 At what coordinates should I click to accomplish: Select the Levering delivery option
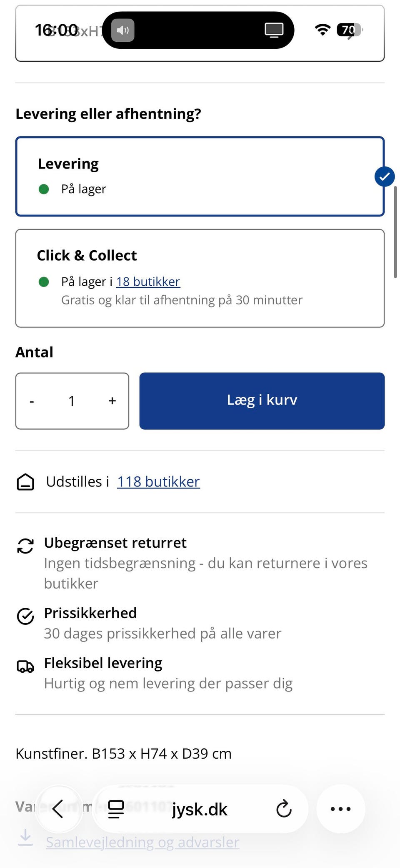point(200,176)
